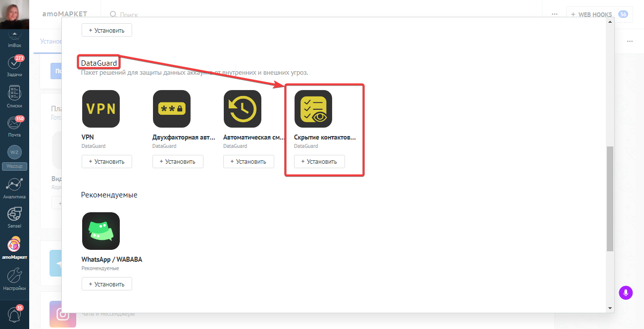Open the three-dots menu below WEB HOOKS
644x329 pixels.
point(630,42)
